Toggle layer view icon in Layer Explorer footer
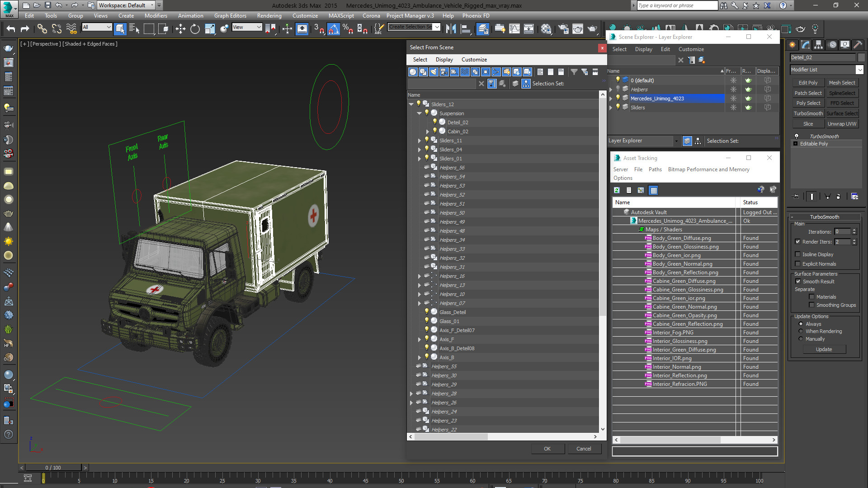 [687, 141]
